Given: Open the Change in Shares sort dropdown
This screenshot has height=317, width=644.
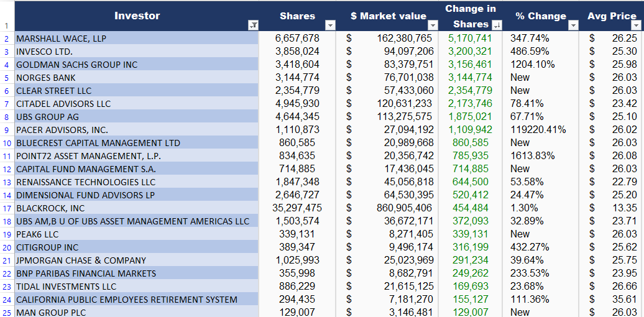Looking at the screenshot, I should pos(497,25).
